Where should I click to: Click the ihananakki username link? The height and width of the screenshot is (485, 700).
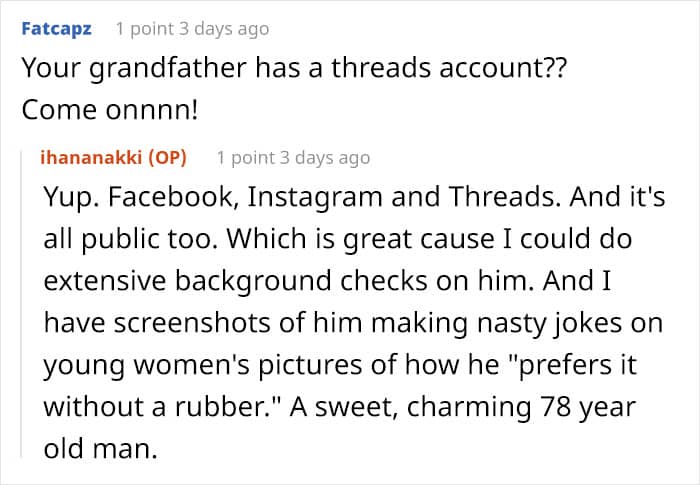[x=91, y=158]
